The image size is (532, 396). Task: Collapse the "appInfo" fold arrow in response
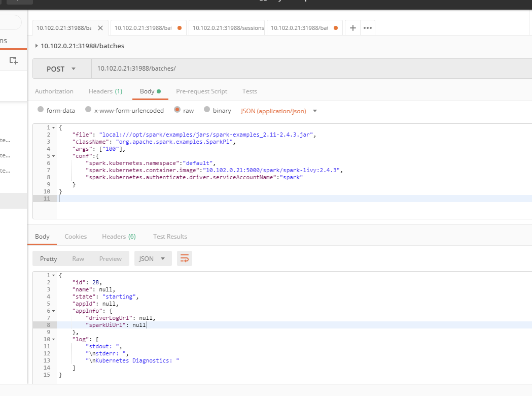pos(54,311)
